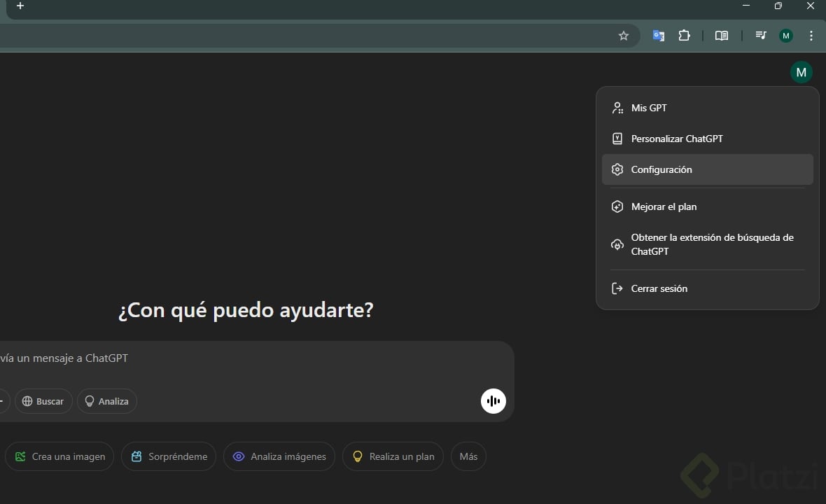This screenshot has width=826, height=504.
Task: Click the ChatGPT search extension icon
Action: click(617, 244)
